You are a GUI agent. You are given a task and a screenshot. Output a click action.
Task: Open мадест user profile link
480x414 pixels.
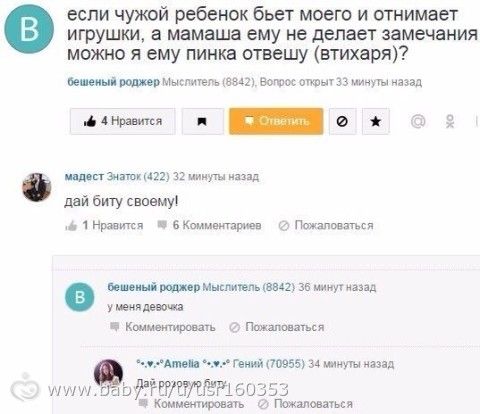84,176
